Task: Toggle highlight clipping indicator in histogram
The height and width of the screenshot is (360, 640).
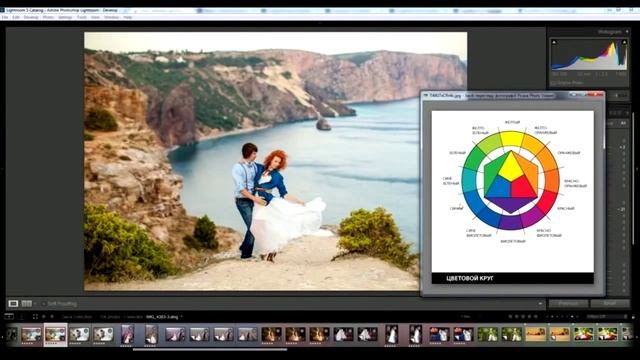Action: [x=624, y=42]
